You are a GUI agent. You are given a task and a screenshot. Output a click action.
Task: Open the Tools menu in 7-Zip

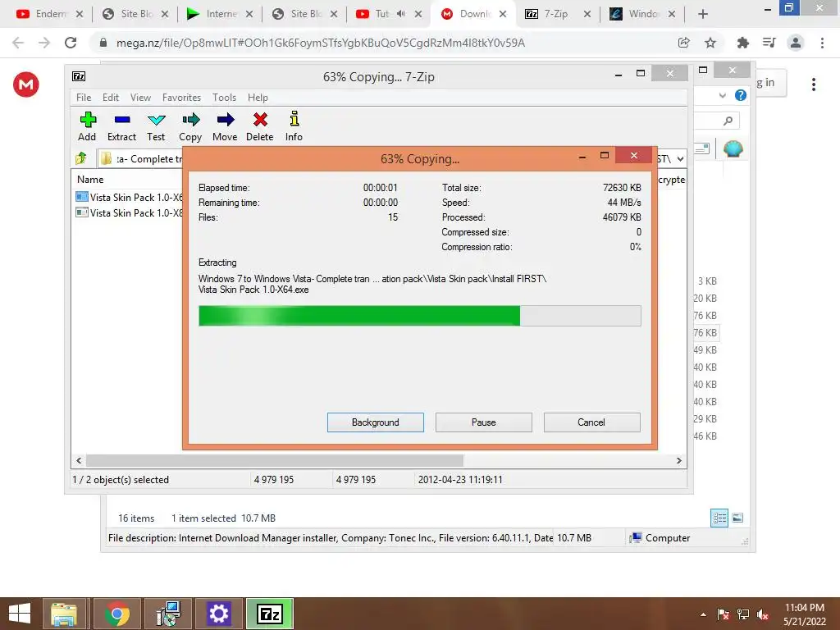tap(224, 98)
